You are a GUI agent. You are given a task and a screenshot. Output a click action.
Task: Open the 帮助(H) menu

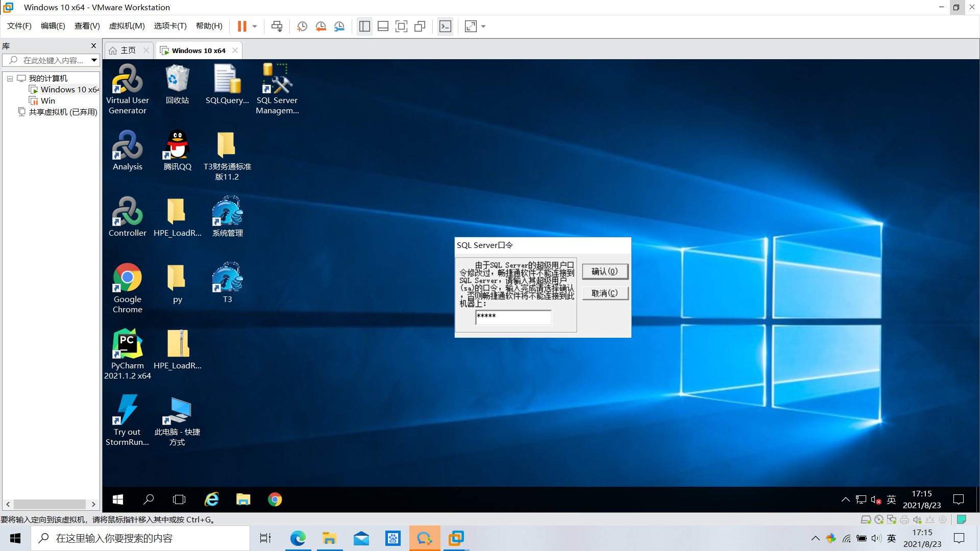209,26
